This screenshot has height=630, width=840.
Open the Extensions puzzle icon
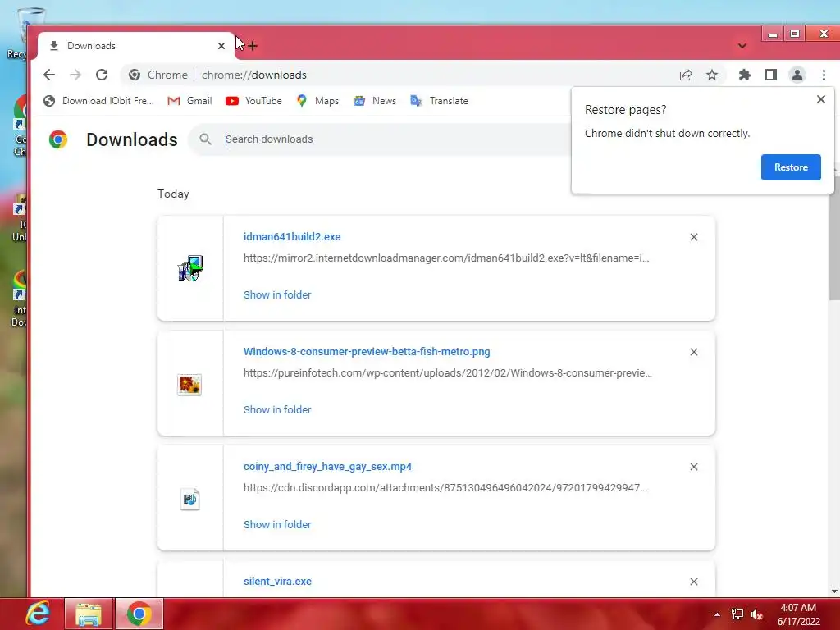[745, 75]
